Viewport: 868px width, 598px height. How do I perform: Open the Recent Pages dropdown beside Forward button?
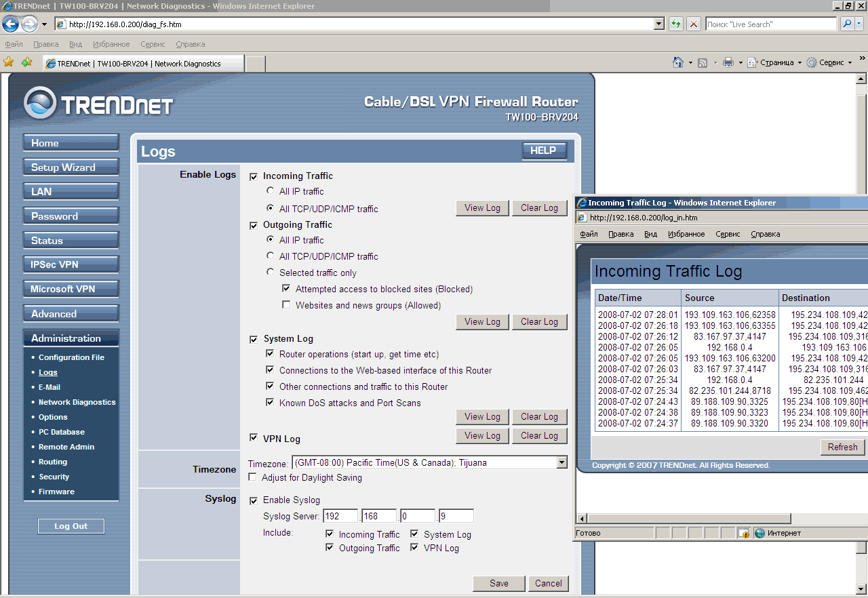point(44,24)
